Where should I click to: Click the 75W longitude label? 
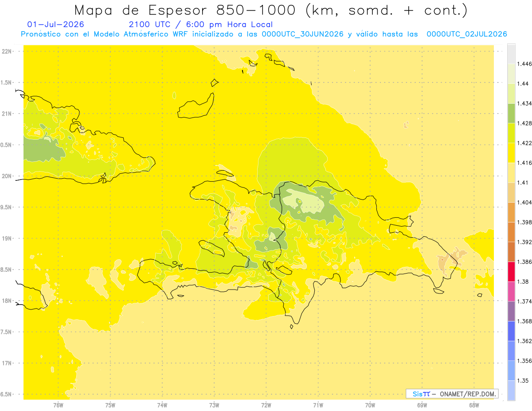(x=110, y=405)
